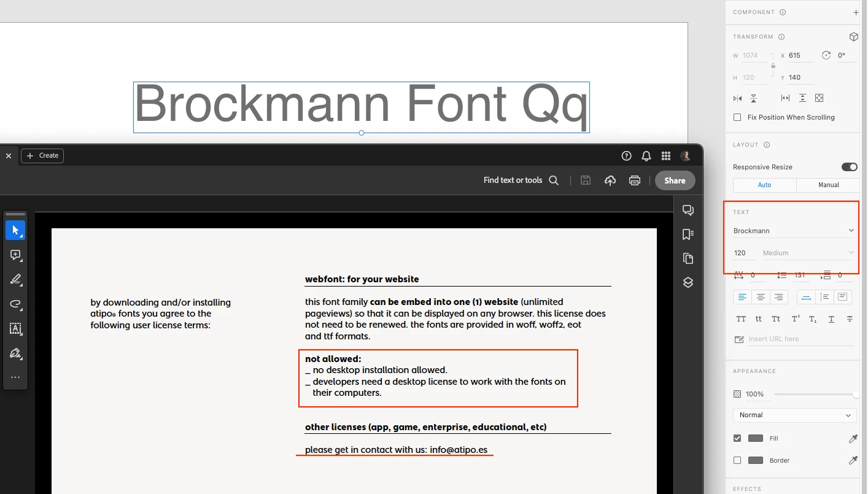Click the font size field showing 120
868x494 pixels.
pyautogui.click(x=744, y=253)
